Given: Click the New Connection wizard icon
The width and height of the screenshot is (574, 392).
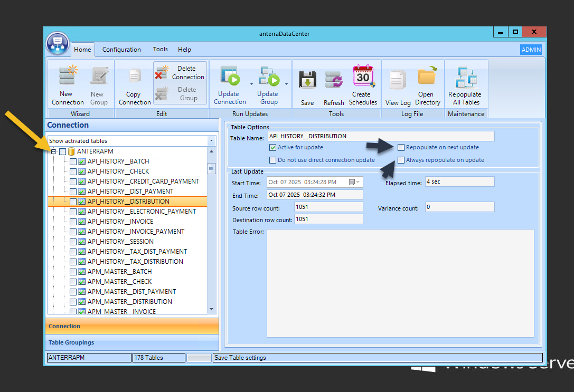Looking at the screenshot, I should [68, 77].
